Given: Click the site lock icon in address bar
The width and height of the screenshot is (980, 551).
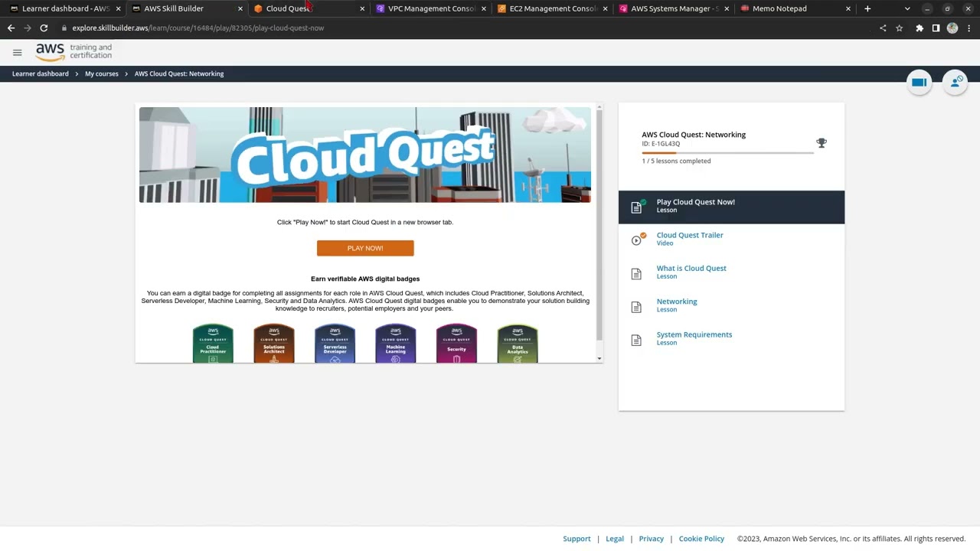Looking at the screenshot, I should coord(64,28).
